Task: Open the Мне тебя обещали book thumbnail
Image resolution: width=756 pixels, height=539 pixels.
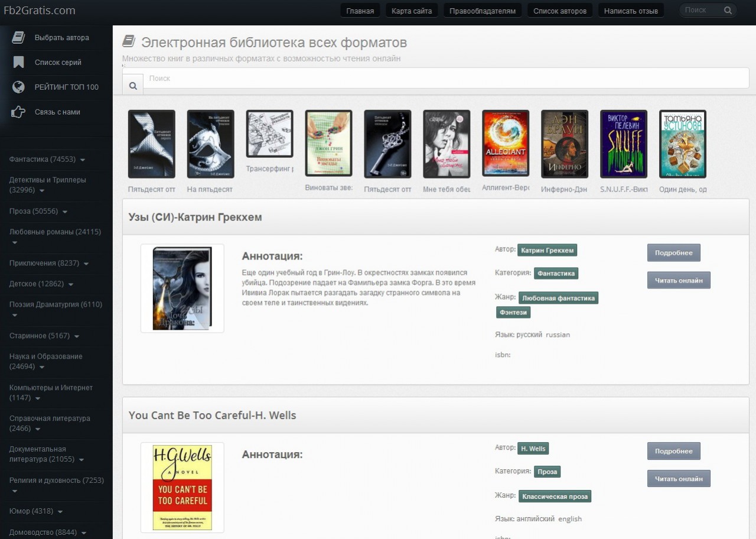Action: pyautogui.click(x=447, y=144)
